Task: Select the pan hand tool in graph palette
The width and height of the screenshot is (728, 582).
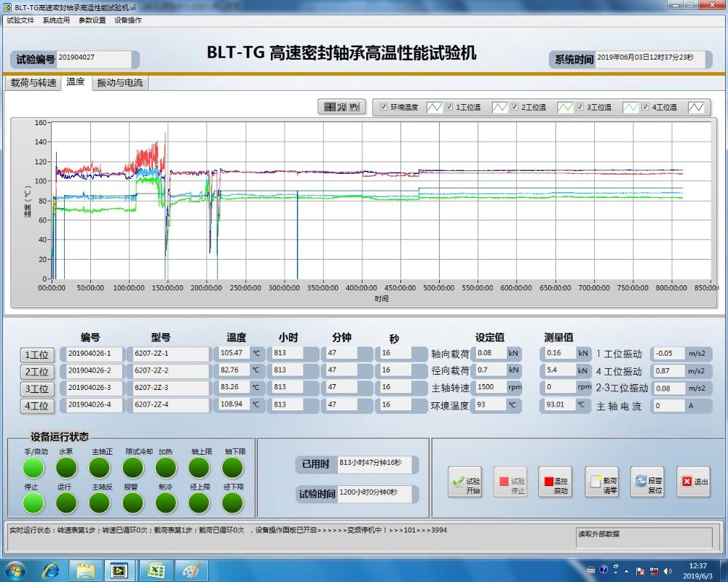Action: point(355,107)
